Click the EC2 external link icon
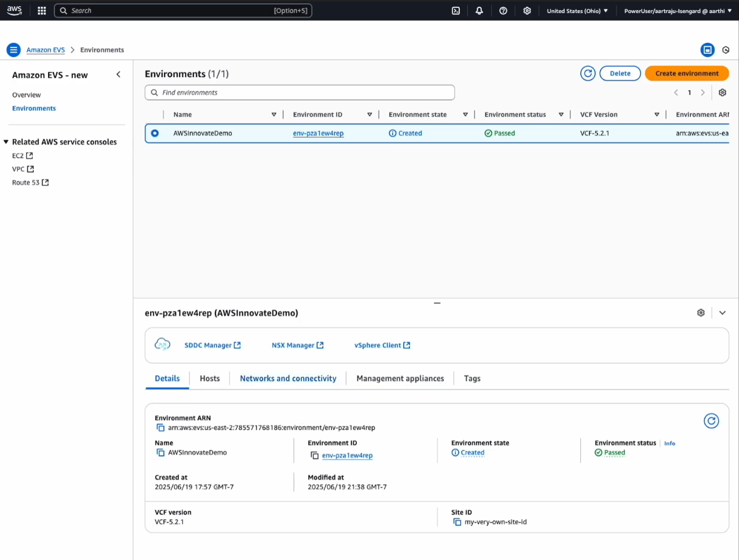Image resolution: width=739 pixels, height=560 pixels. coord(30,155)
